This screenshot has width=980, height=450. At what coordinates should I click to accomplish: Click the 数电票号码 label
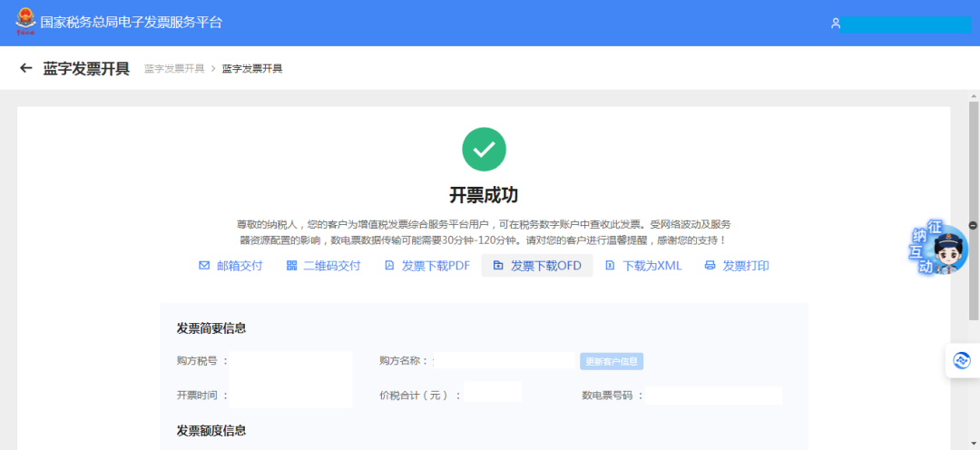(612, 395)
